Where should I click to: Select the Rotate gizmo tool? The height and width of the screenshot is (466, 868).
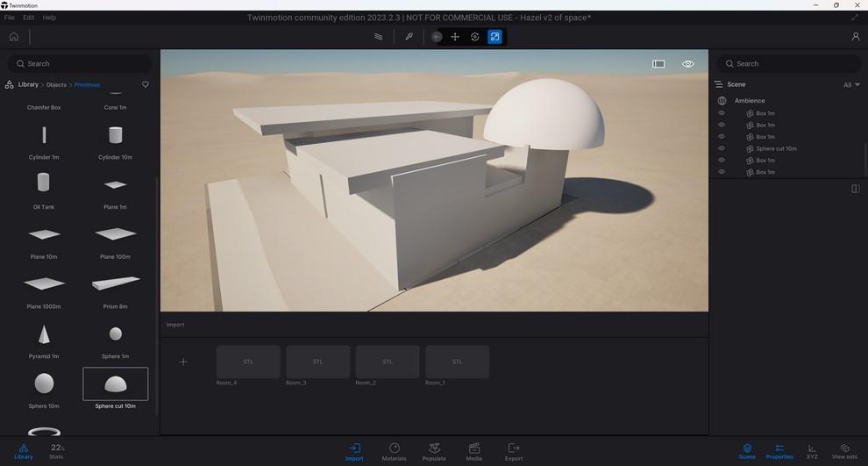coord(475,37)
